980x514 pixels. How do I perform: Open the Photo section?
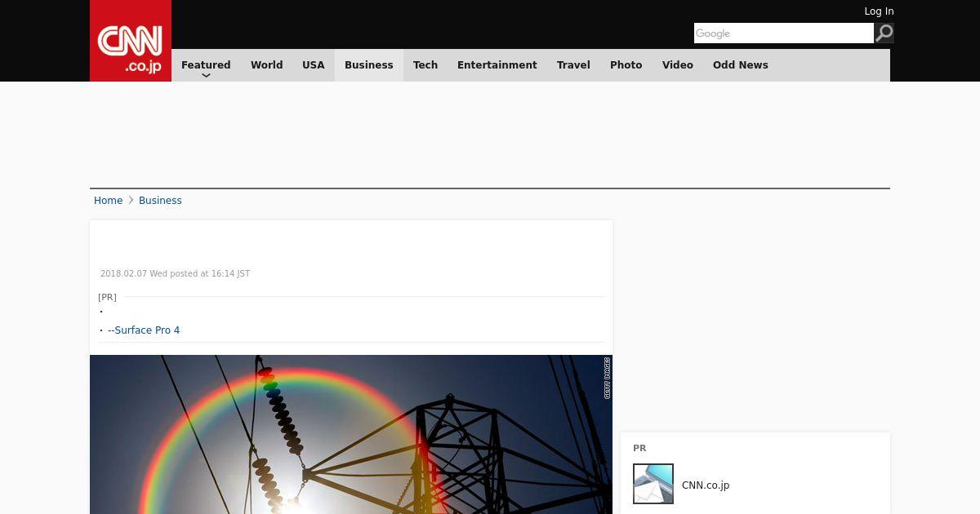pos(626,65)
